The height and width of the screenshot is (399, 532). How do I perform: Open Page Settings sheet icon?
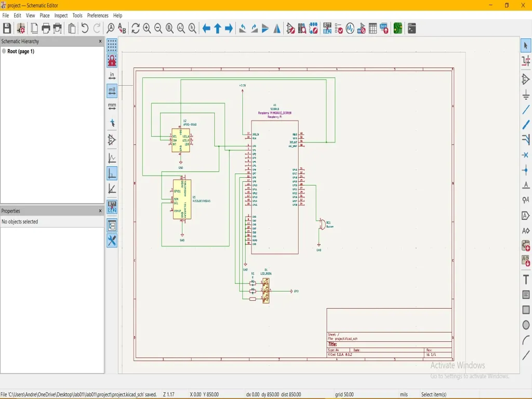tap(34, 29)
